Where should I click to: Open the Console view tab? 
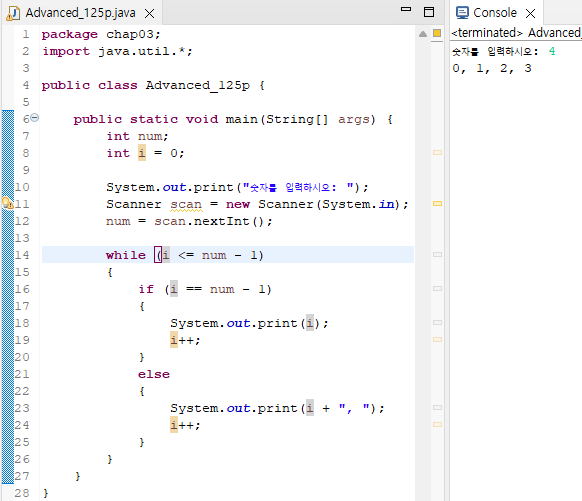(x=487, y=13)
